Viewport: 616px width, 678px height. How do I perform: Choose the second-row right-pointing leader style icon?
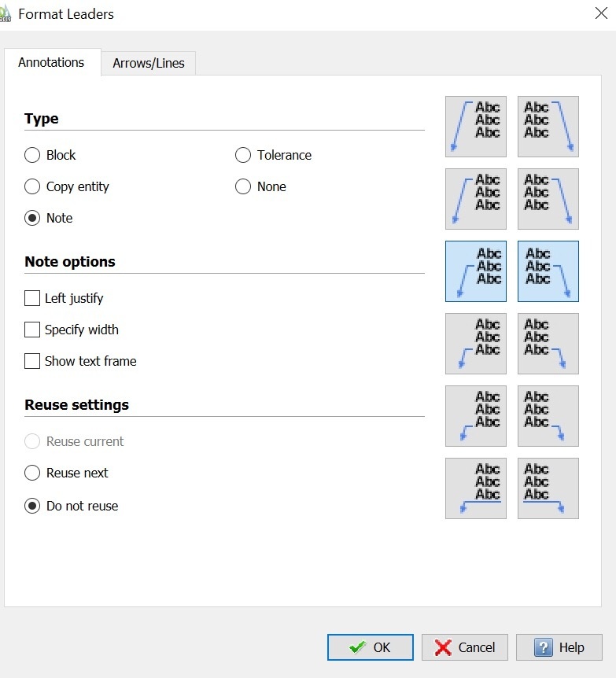pos(548,199)
